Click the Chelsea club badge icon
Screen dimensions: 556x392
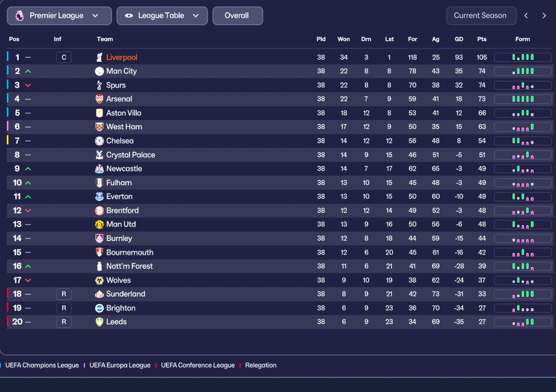pyautogui.click(x=99, y=141)
